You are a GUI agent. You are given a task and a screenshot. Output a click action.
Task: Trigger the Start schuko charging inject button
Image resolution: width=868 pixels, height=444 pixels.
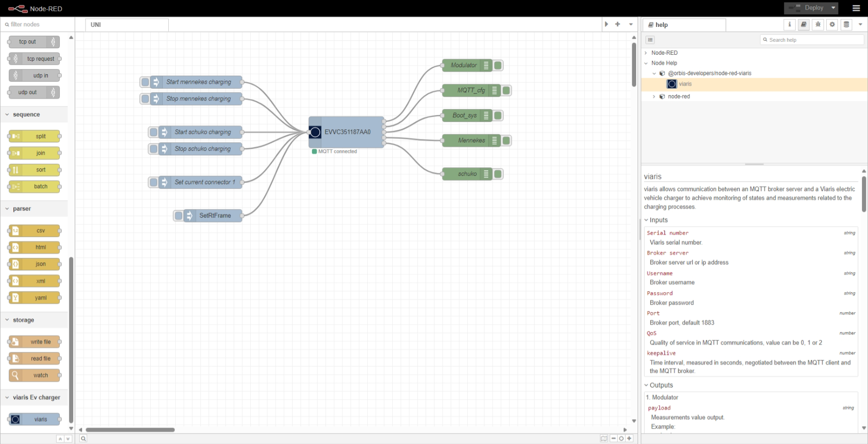[153, 132]
